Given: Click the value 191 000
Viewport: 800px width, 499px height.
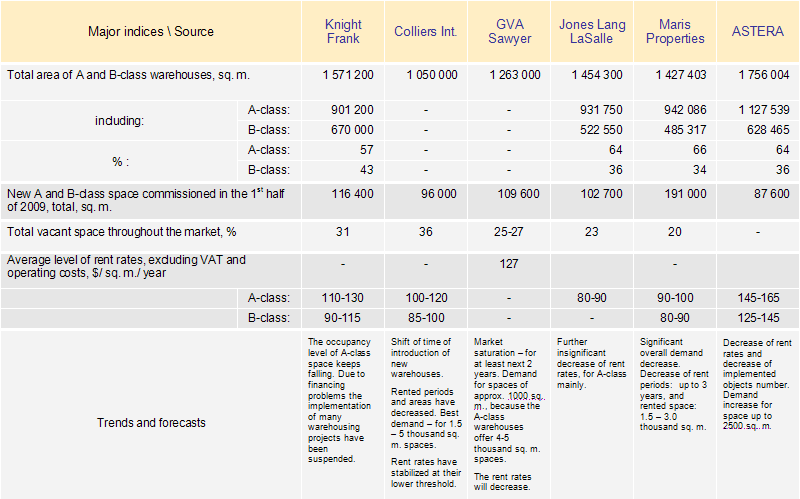Looking at the screenshot, I should 685,194.
